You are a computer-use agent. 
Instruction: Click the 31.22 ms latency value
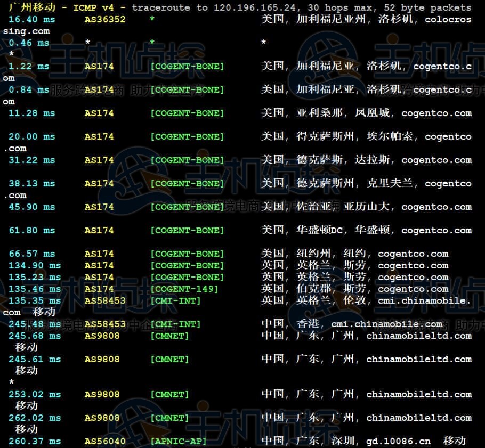click(x=32, y=160)
